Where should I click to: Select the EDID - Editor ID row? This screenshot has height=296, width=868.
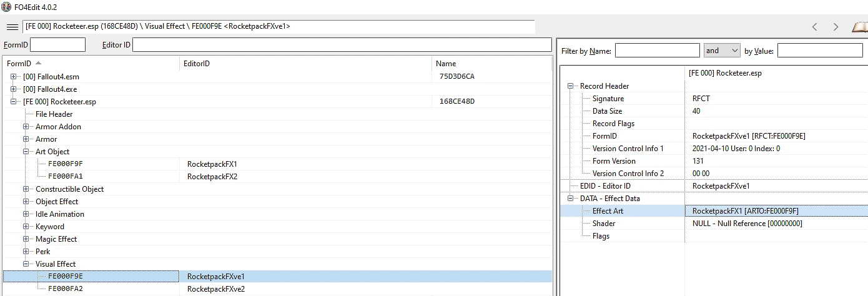[714, 186]
